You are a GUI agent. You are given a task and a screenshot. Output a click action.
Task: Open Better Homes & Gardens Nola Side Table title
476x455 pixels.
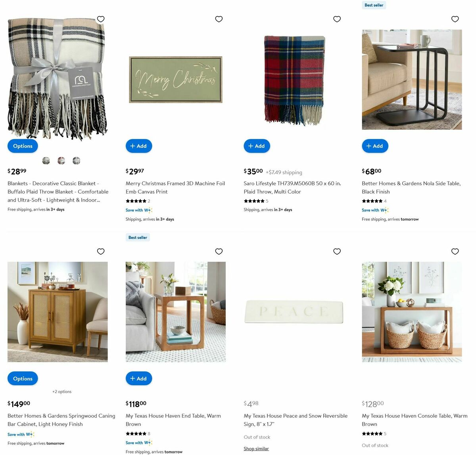click(411, 188)
